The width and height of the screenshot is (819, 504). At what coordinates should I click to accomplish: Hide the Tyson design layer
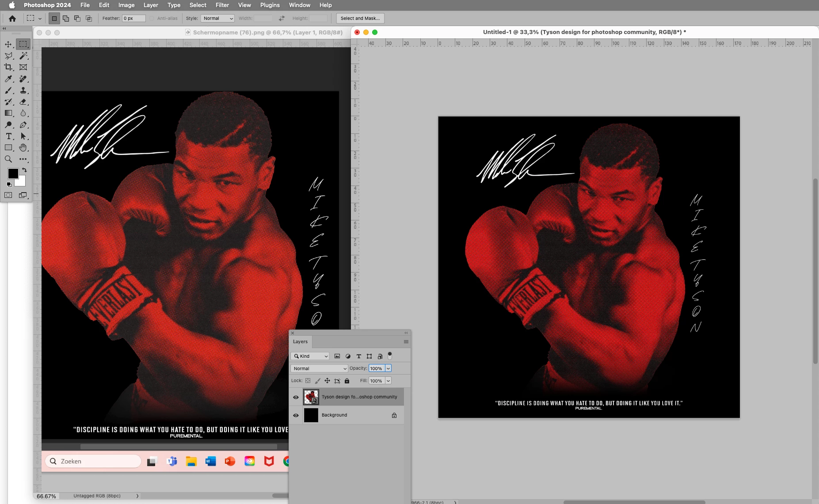point(296,397)
